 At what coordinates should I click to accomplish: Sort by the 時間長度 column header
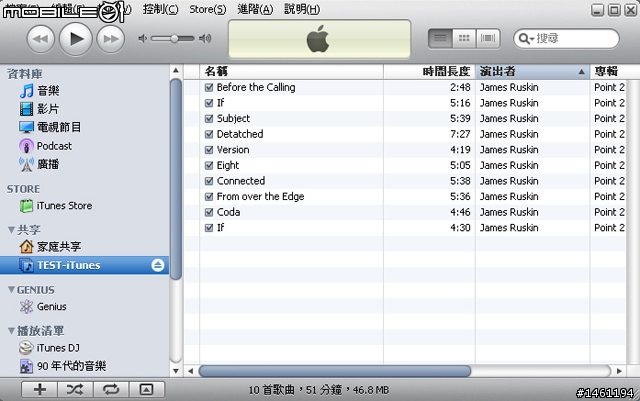429,71
